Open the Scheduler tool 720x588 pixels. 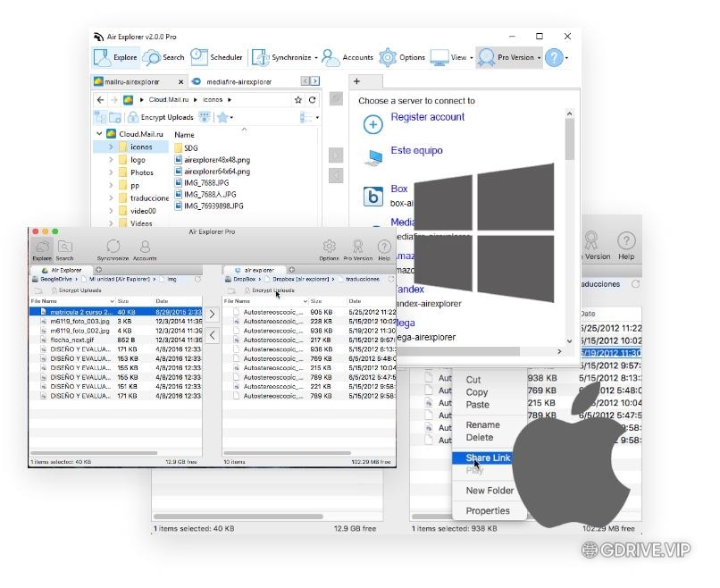click(216, 57)
